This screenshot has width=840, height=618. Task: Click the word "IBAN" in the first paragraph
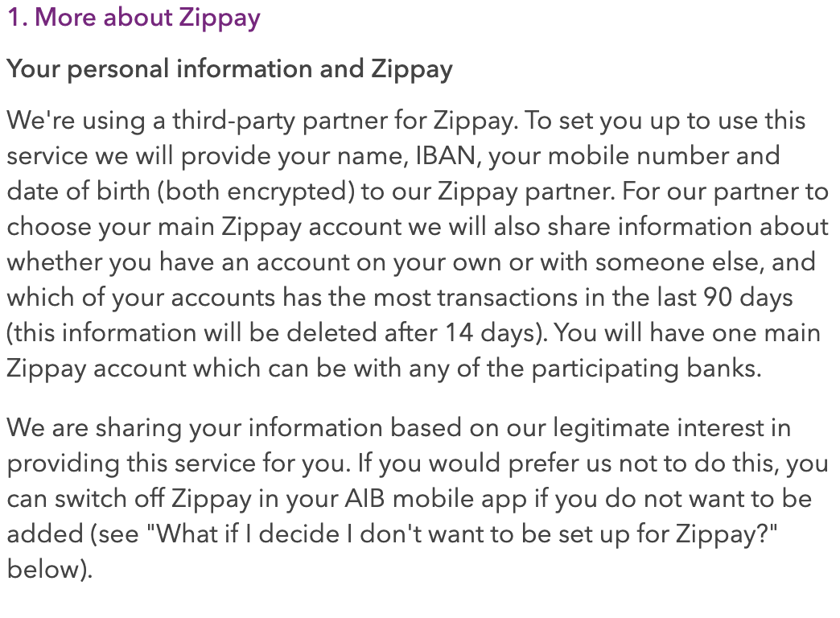click(446, 156)
